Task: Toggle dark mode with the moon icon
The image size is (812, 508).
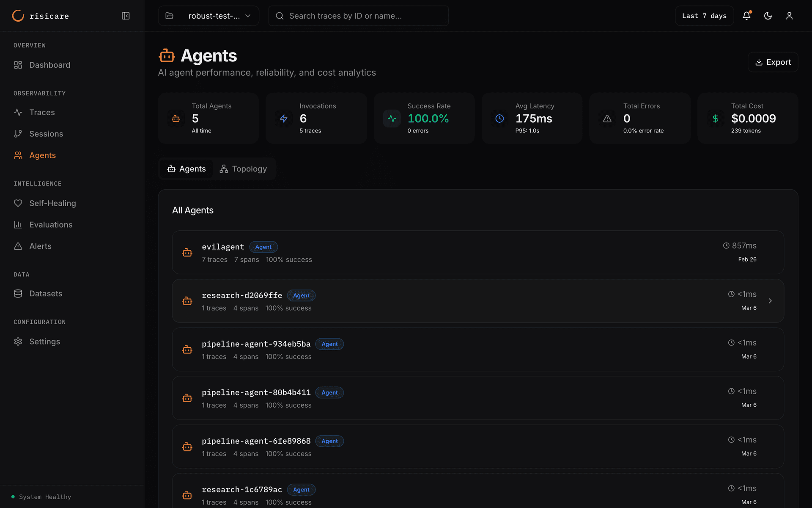Action: [x=768, y=16]
